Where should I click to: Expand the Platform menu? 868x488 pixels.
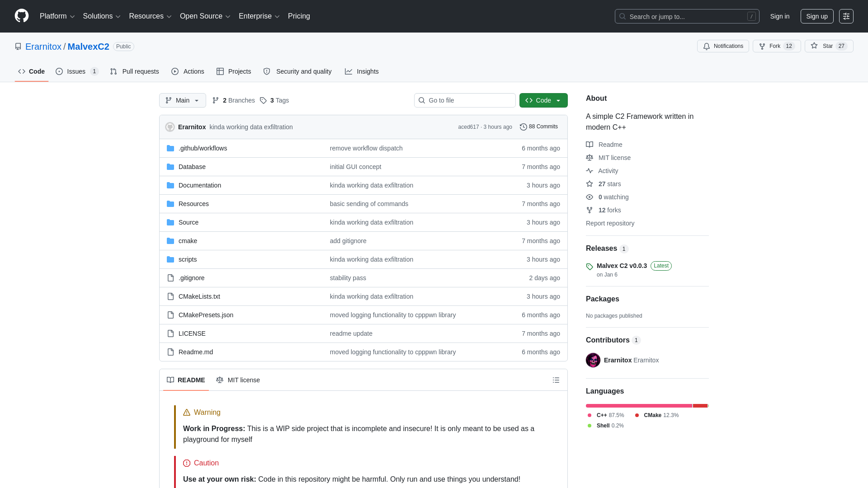[x=57, y=16]
